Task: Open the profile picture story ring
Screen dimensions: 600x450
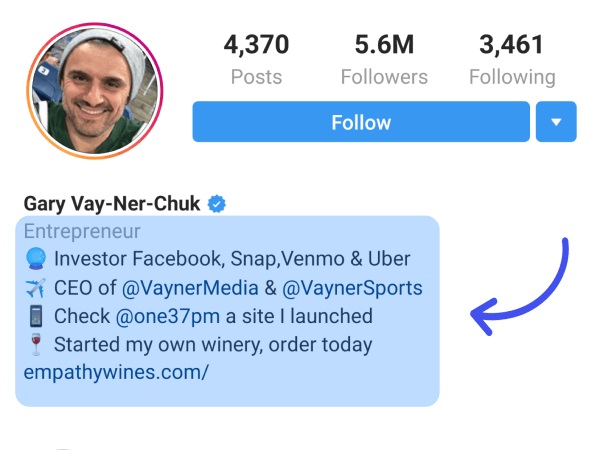Action: [x=95, y=91]
